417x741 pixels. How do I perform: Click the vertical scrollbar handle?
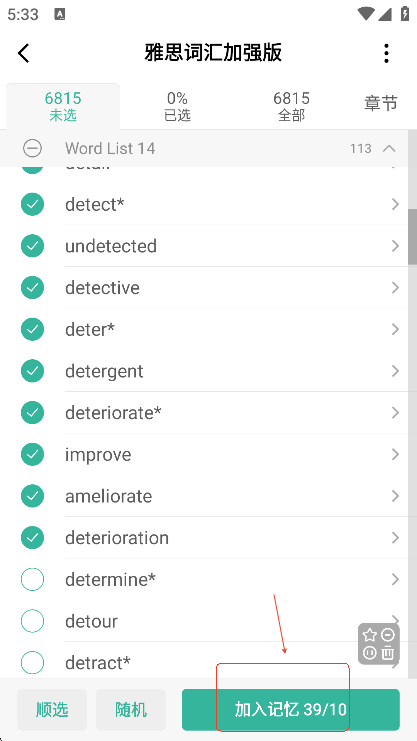(412, 236)
